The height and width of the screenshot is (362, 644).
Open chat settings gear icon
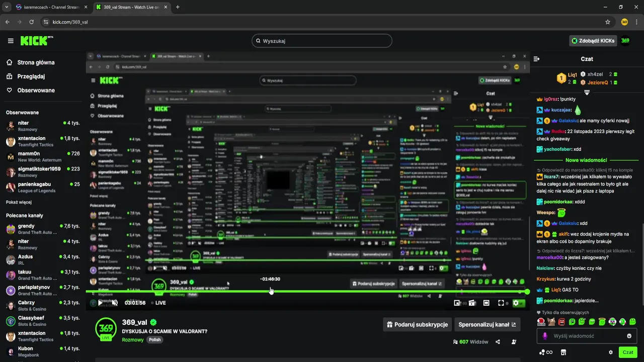[611, 352]
